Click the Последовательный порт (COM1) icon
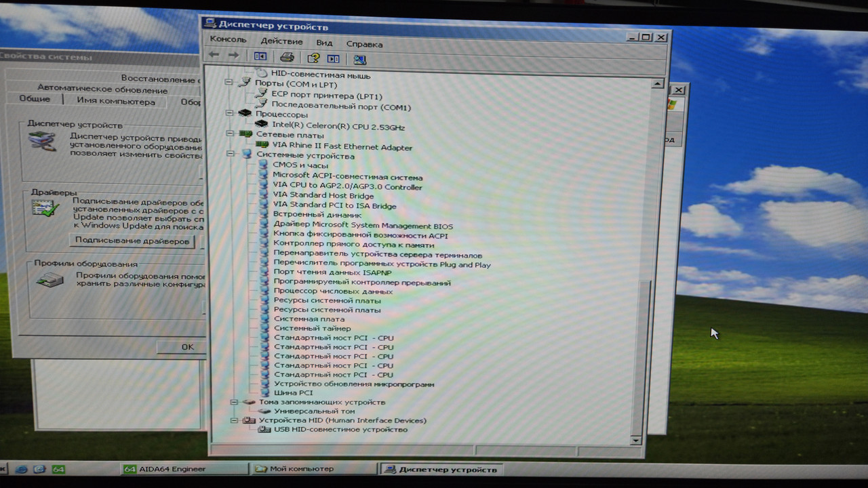 coord(261,104)
